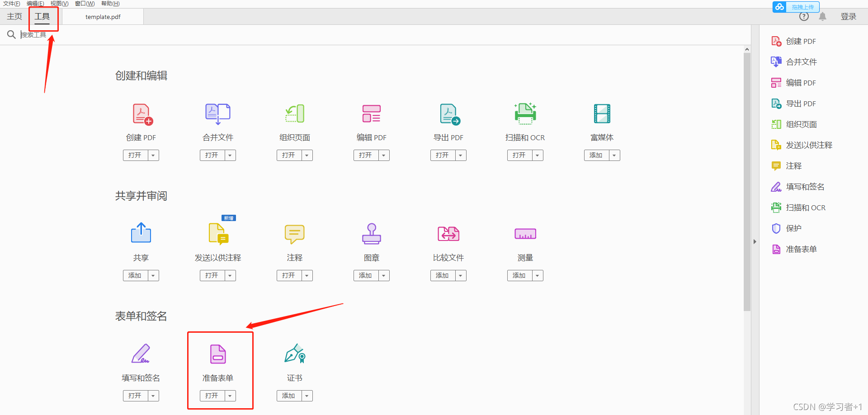Open 创建 PDF in the right sidebar
Screen dimensions: 868x415
[x=793, y=41]
